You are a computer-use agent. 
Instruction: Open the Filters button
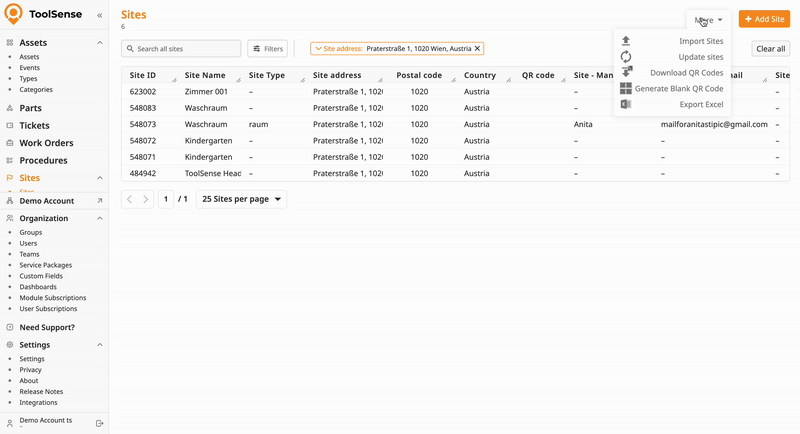268,48
